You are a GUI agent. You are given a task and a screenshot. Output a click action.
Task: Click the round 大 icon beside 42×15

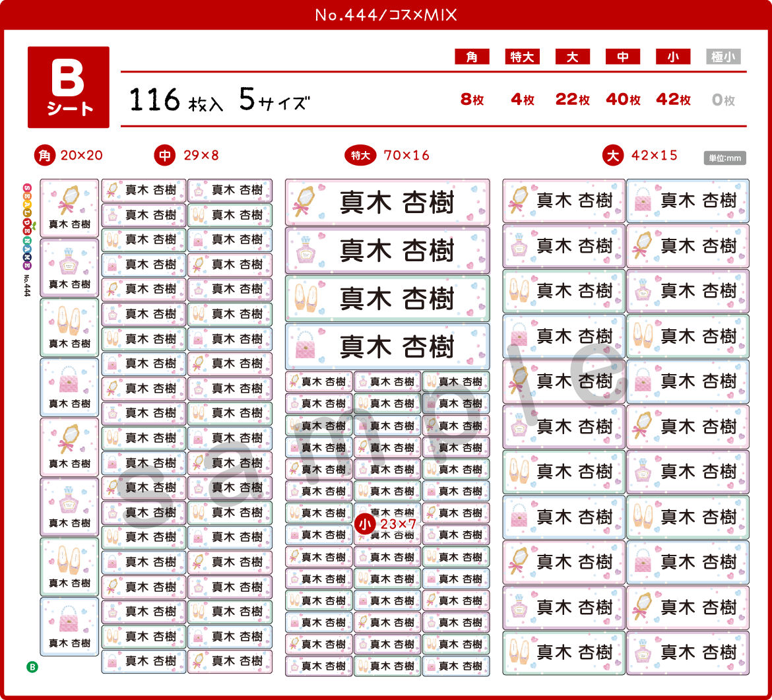click(613, 156)
